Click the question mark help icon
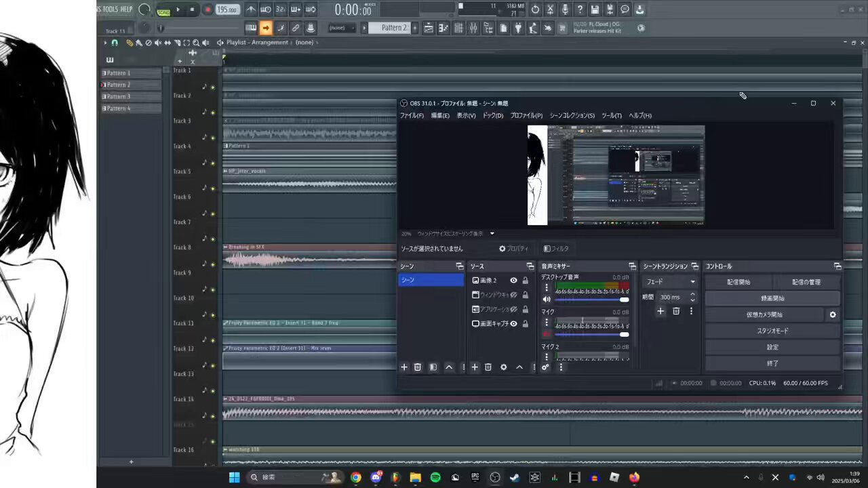 pyautogui.click(x=580, y=9)
